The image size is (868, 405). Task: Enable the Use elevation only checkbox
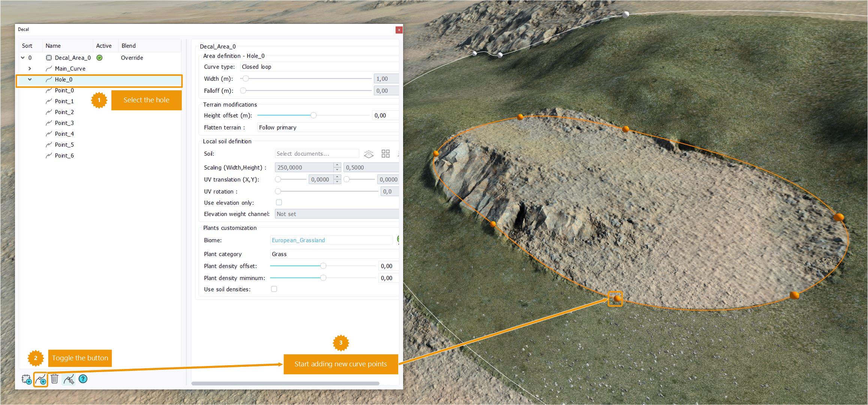[279, 202]
